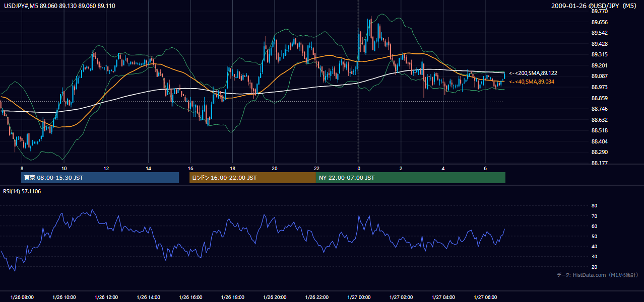This screenshot has width=644, height=302.
Task: Click RSI axis level 50
Action: point(594,236)
